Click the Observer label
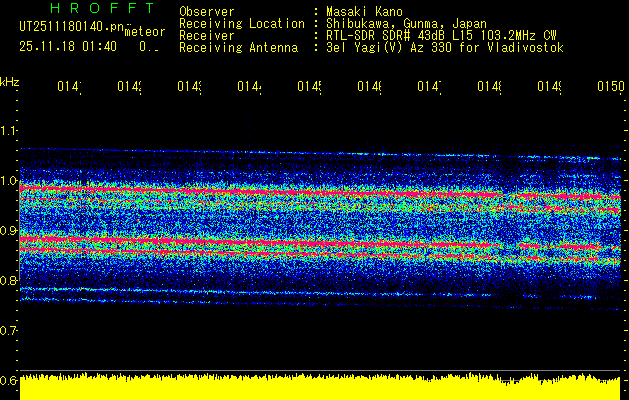 click(207, 12)
